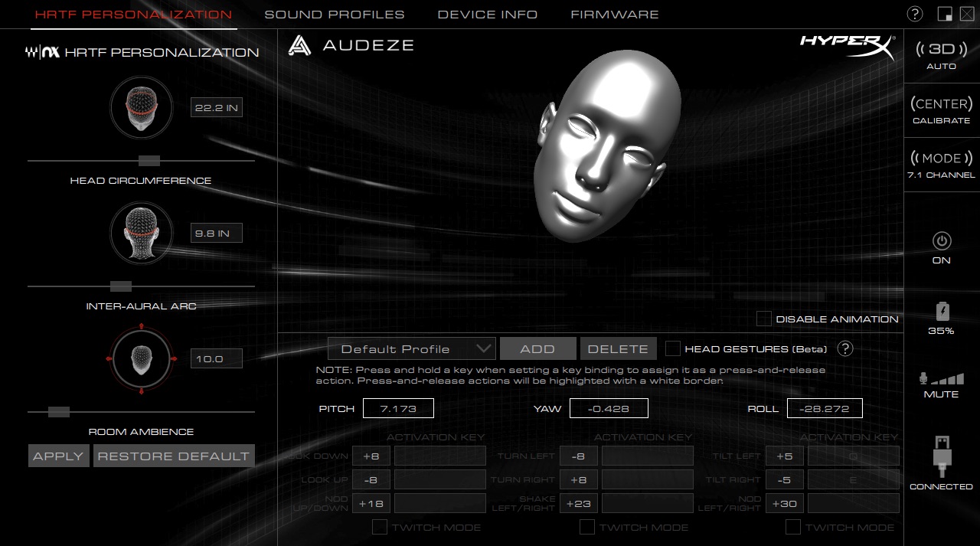Click the Center Calibrate icon

tap(941, 104)
